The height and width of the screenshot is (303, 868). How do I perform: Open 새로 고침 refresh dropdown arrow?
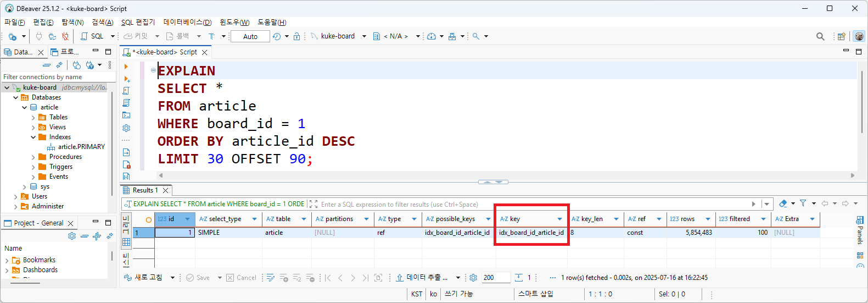(172, 278)
